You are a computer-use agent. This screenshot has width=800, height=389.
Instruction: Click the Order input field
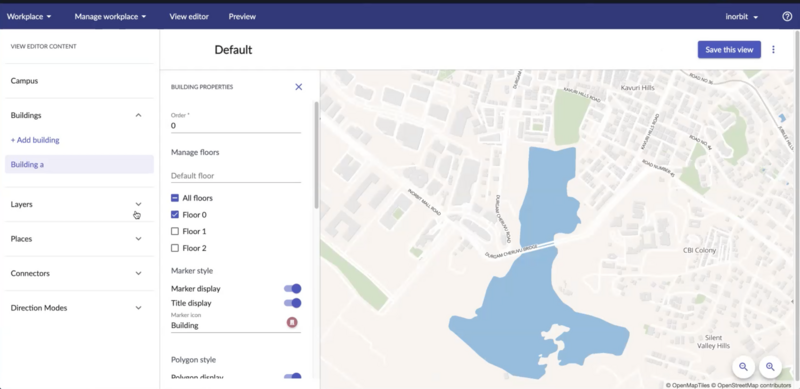click(236, 126)
